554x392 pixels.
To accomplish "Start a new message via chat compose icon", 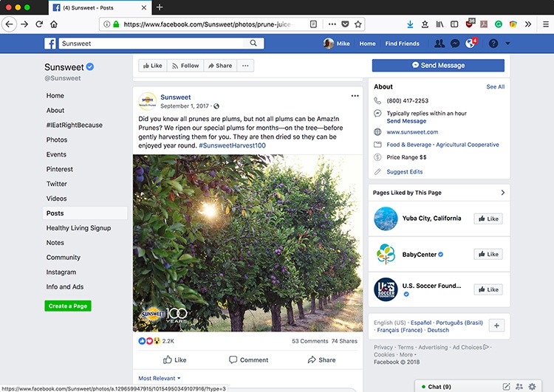I will click(x=506, y=387).
